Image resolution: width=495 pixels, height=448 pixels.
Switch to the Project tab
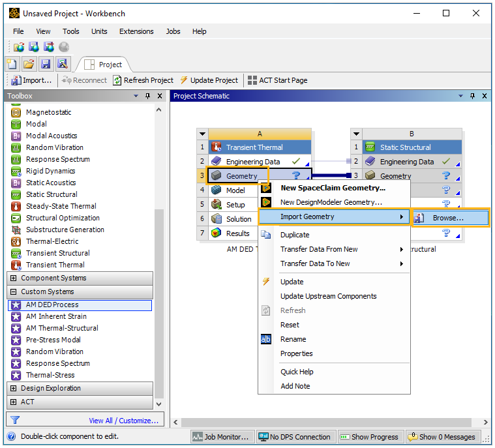104,65
